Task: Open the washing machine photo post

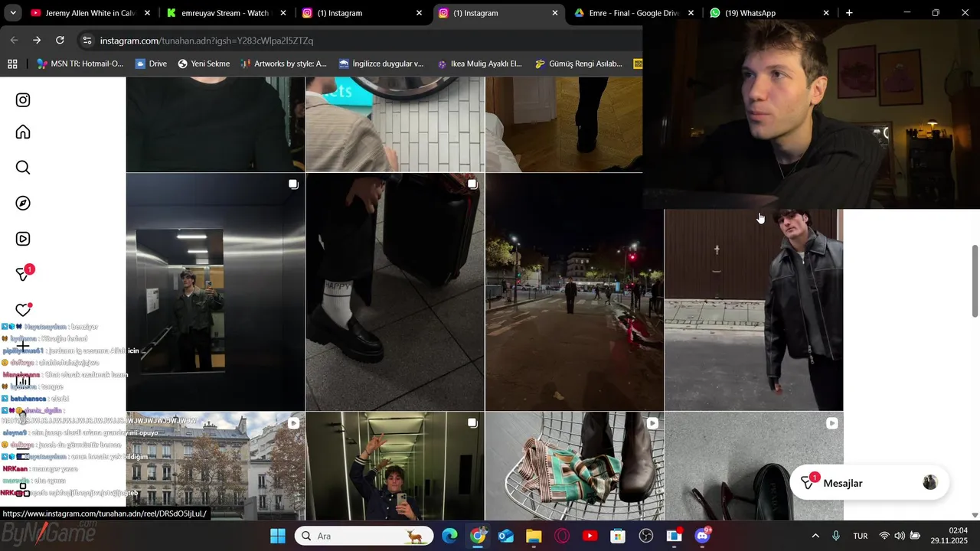Action: click(x=395, y=124)
